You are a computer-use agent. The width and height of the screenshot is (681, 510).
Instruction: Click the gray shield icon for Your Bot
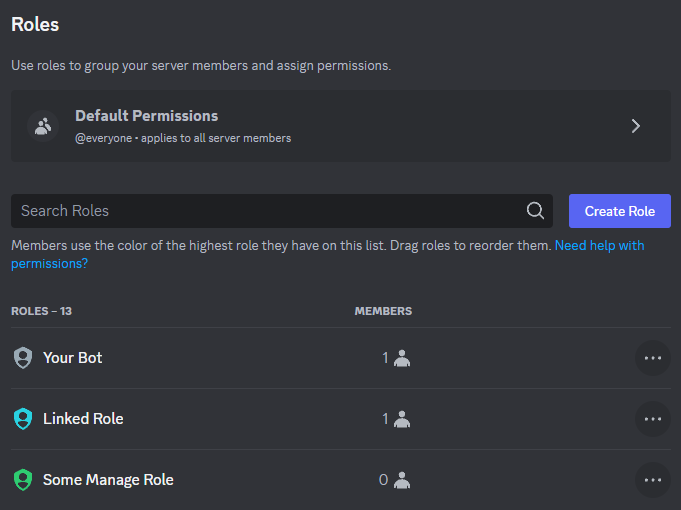23,358
